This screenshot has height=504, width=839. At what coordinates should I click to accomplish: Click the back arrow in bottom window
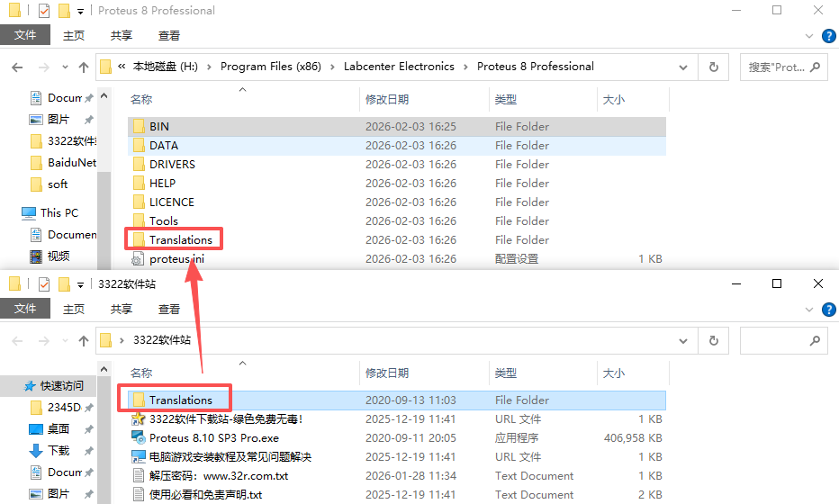(17, 341)
